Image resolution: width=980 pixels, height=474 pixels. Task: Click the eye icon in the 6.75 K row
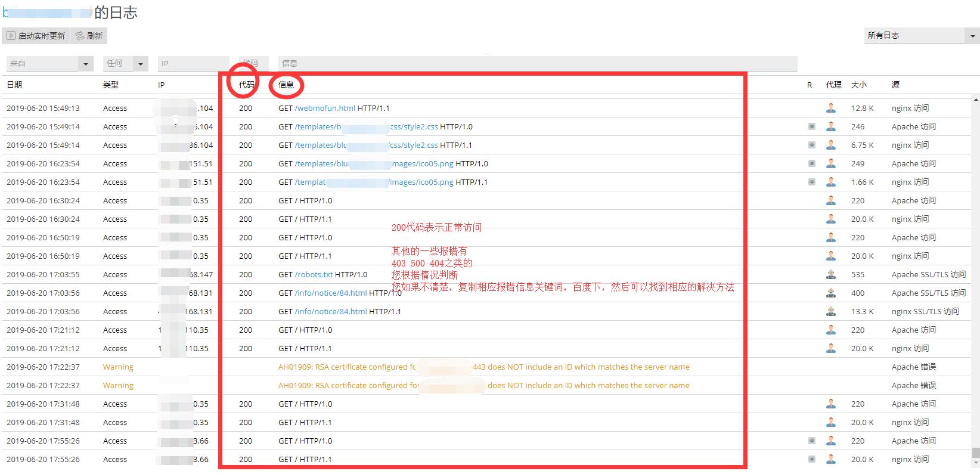(x=811, y=145)
